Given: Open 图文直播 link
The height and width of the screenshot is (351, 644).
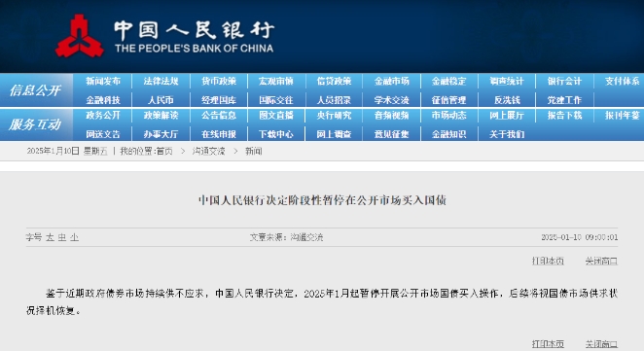Looking at the screenshot, I should pos(276,116).
